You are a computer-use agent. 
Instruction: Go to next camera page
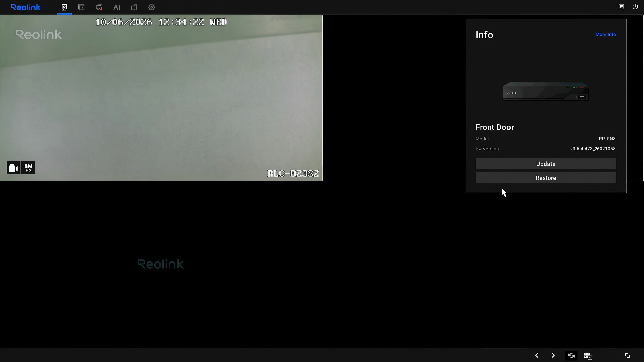(x=553, y=355)
